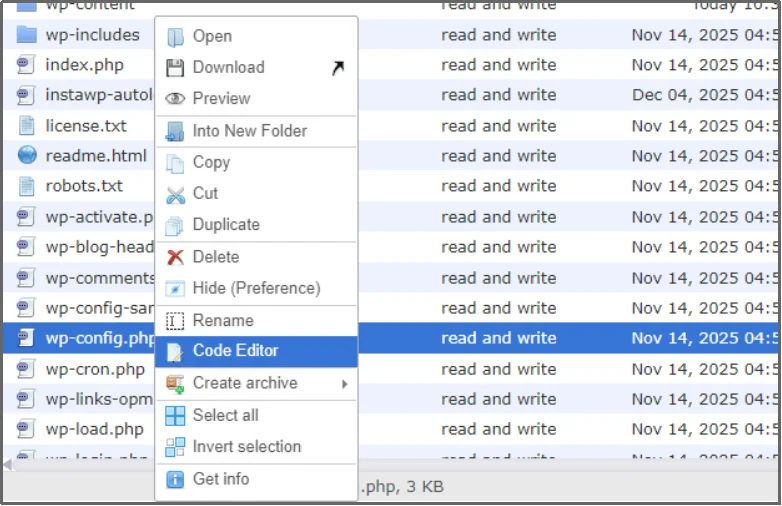Select the wp-config.php file name
Image resolution: width=782 pixels, height=506 pixels.
pyautogui.click(x=100, y=338)
